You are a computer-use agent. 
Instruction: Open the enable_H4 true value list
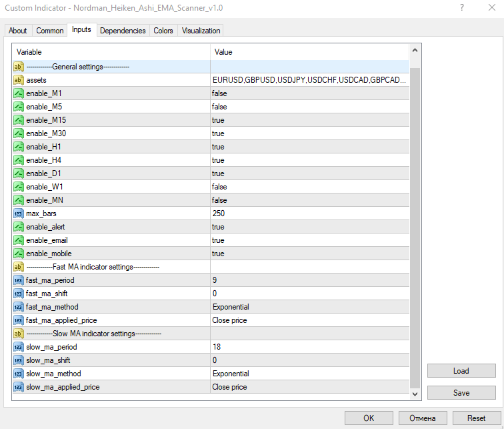click(310, 160)
